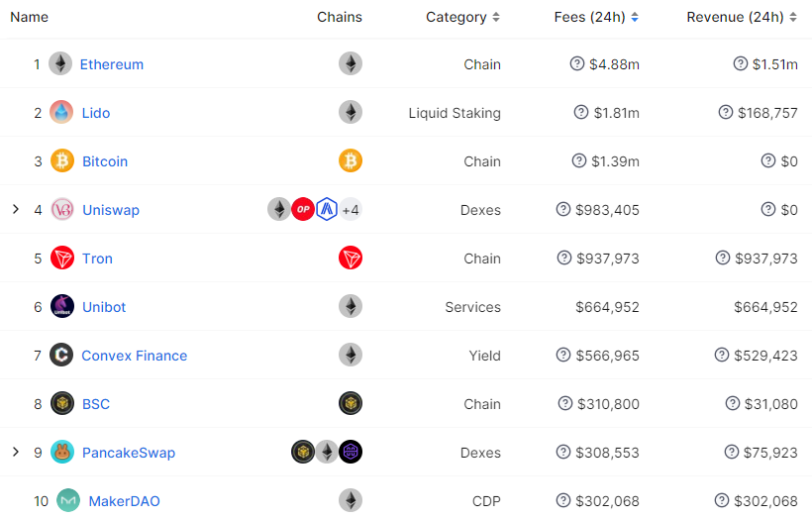Open the Convex Finance link

(134, 356)
